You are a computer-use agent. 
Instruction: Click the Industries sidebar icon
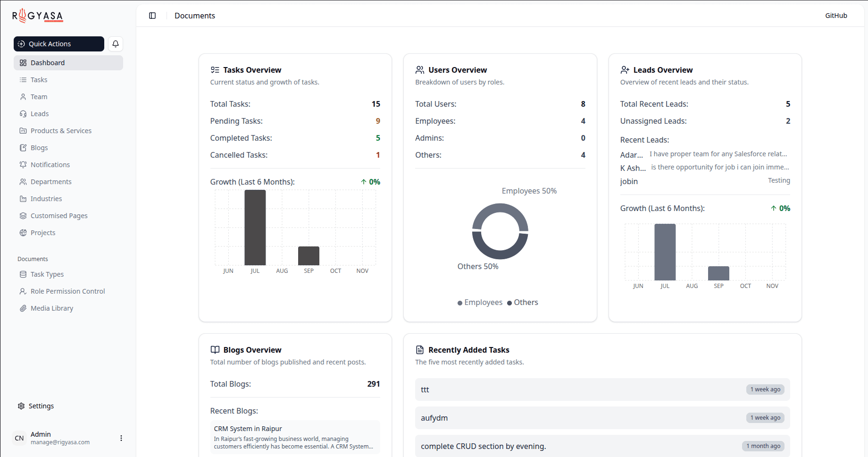(x=23, y=198)
